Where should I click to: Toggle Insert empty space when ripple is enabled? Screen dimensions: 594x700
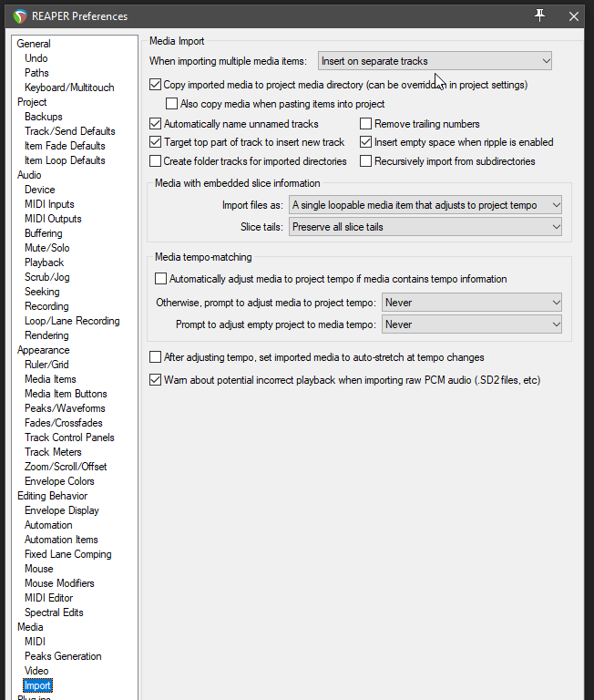point(365,142)
